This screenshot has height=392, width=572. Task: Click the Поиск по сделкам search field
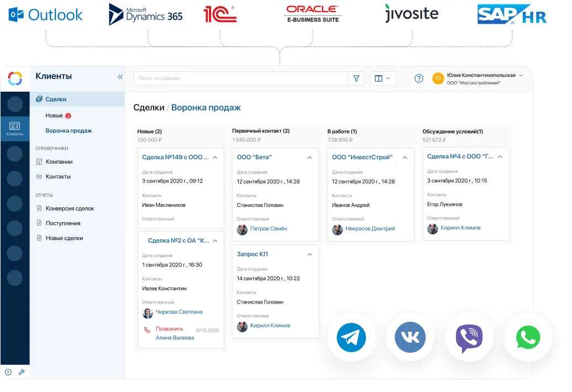pos(240,79)
